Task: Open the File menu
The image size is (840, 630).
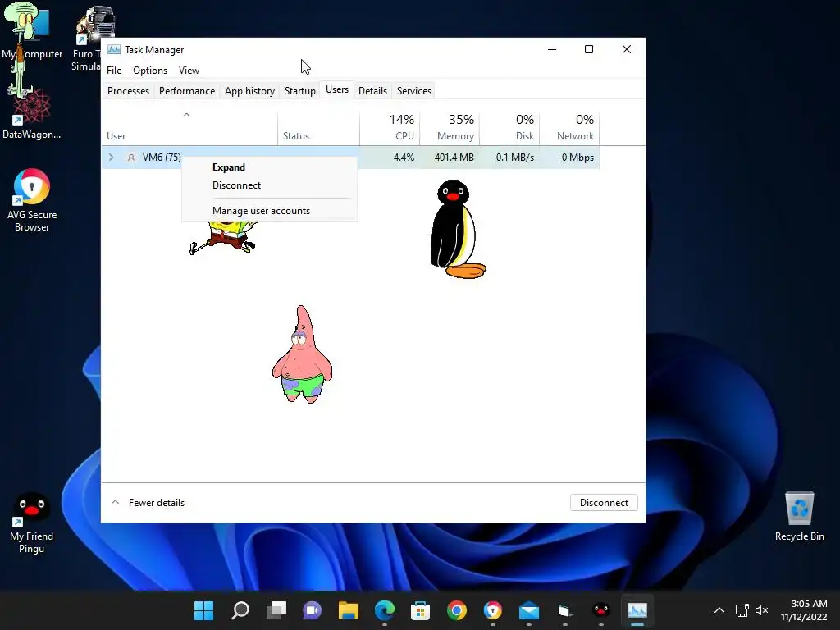Action: pos(114,71)
